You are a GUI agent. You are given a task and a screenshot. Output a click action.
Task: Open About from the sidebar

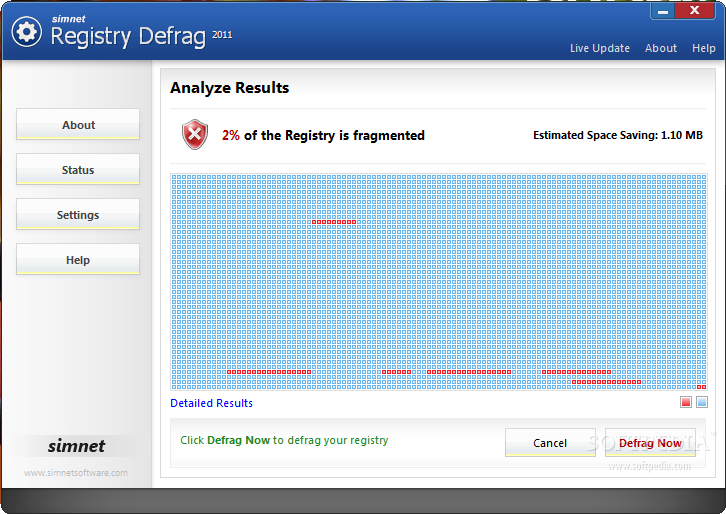[78, 124]
